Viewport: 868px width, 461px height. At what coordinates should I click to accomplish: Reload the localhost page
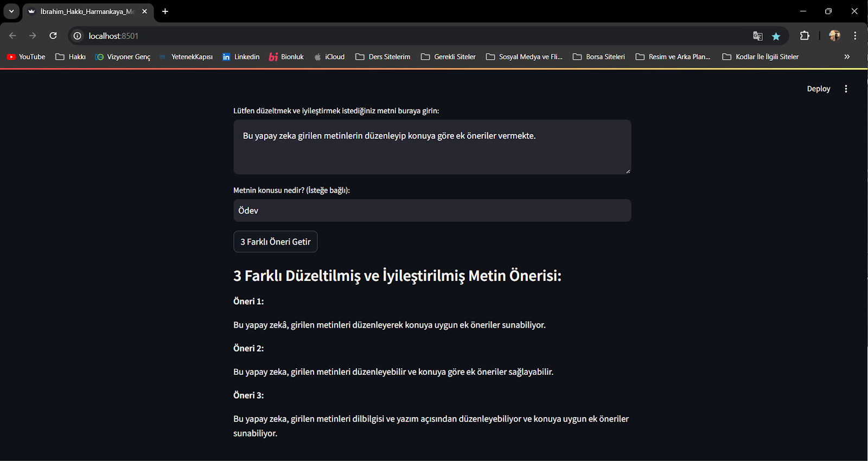click(x=53, y=36)
